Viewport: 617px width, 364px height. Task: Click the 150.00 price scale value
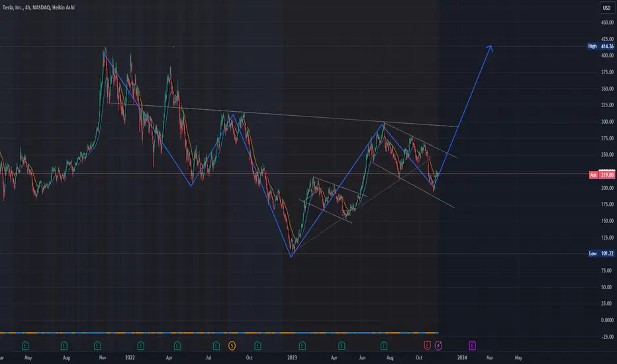pyautogui.click(x=607, y=221)
